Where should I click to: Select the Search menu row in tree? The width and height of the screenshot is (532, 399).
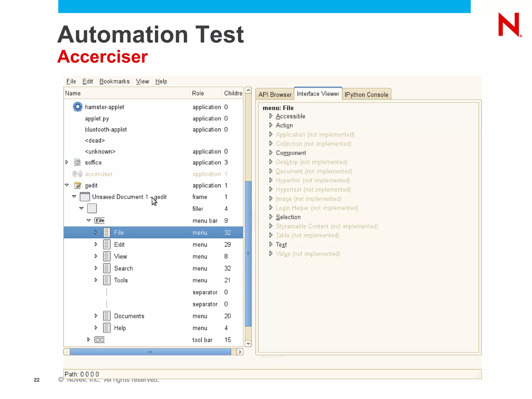tap(123, 268)
